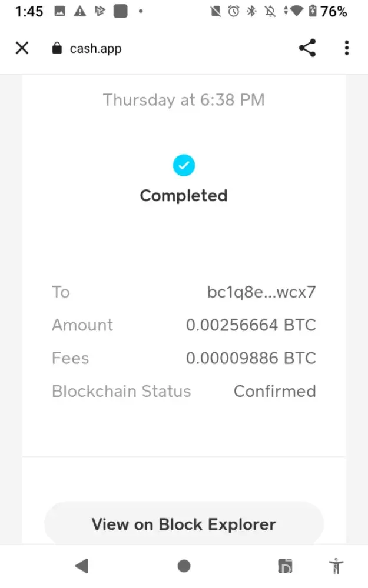
Task: Select the recipient address bc1q8e...wcx7
Action: (261, 292)
